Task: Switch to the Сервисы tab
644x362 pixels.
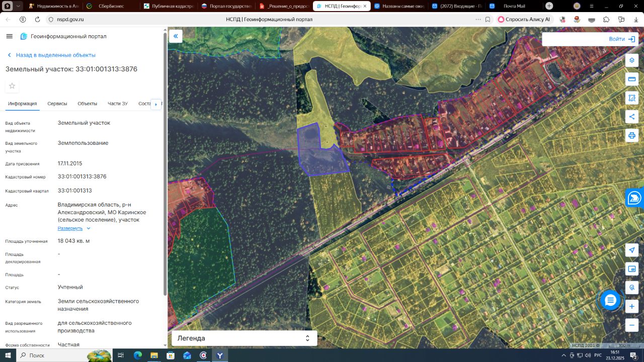Action: pyautogui.click(x=57, y=104)
